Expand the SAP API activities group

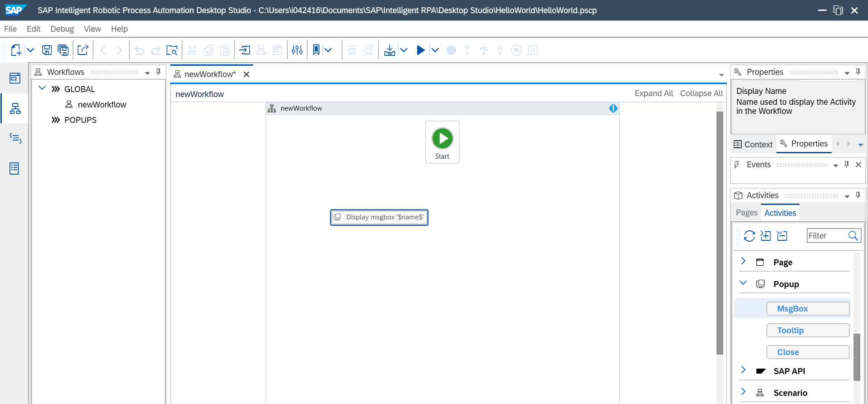pyautogui.click(x=743, y=370)
